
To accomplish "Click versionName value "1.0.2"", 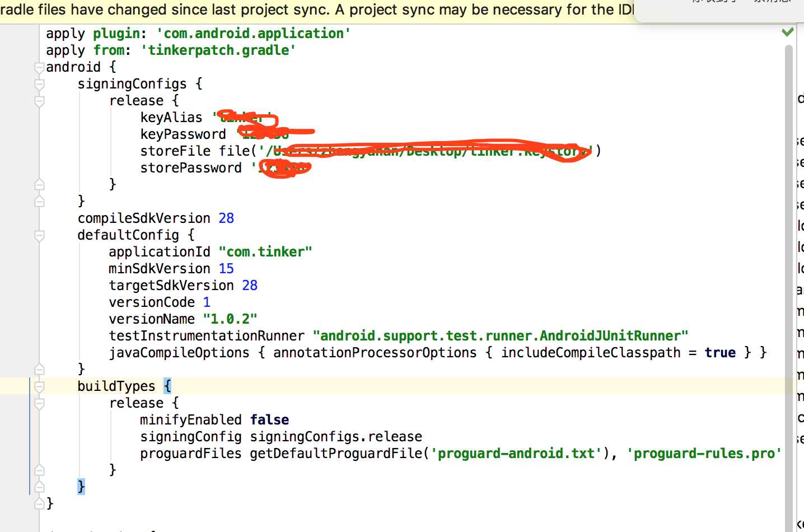I will (x=230, y=319).
